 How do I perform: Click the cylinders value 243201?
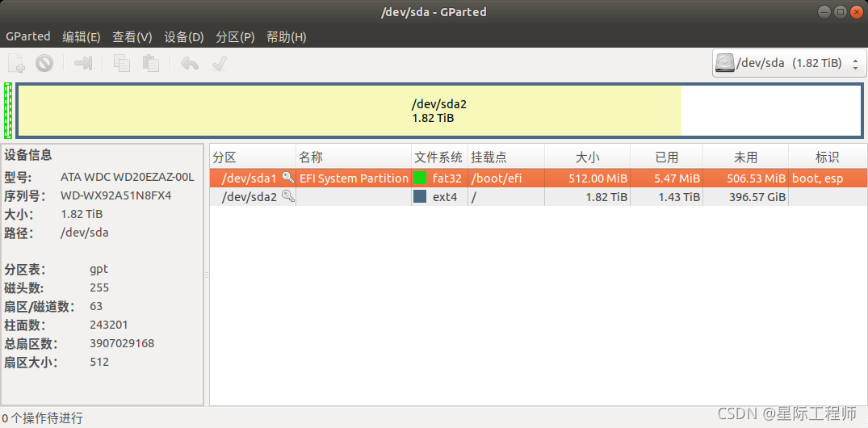(108, 325)
